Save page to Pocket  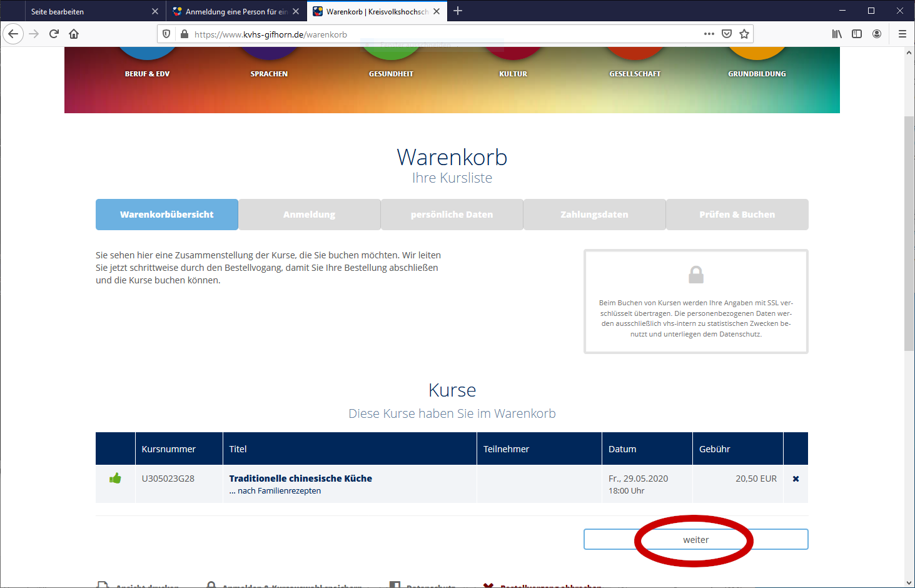(727, 34)
